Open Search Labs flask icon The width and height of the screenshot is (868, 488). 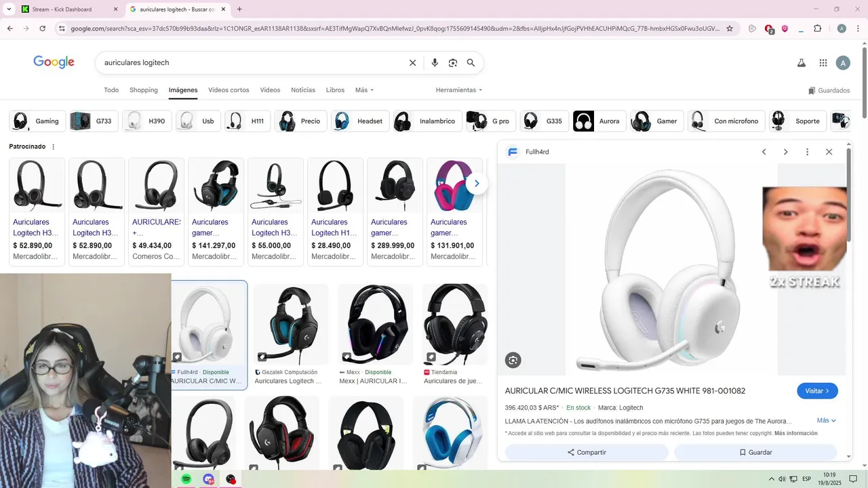pyautogui.click(x=801, y=63)
